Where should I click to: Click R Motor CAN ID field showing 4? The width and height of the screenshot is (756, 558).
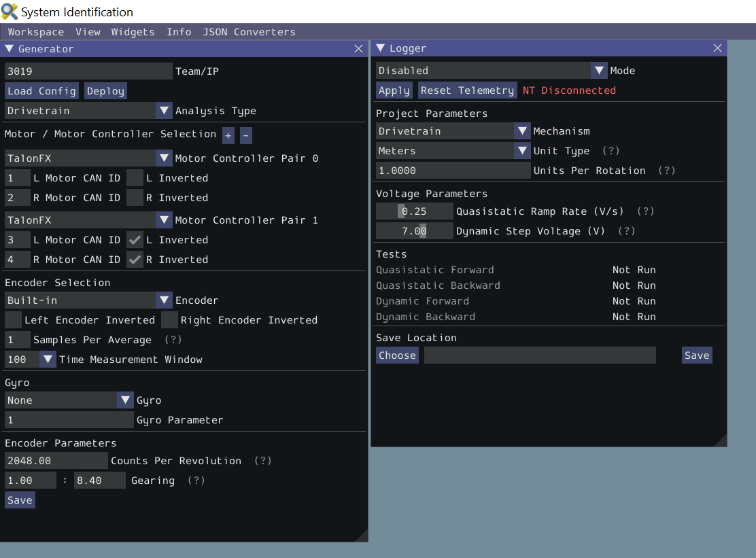[18, 260]
